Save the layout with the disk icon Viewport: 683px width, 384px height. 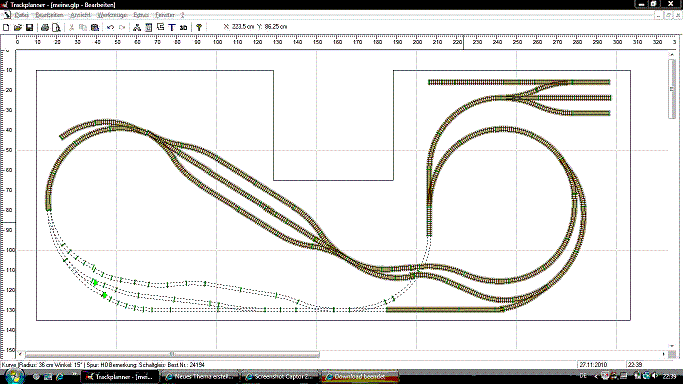(29, 27)
